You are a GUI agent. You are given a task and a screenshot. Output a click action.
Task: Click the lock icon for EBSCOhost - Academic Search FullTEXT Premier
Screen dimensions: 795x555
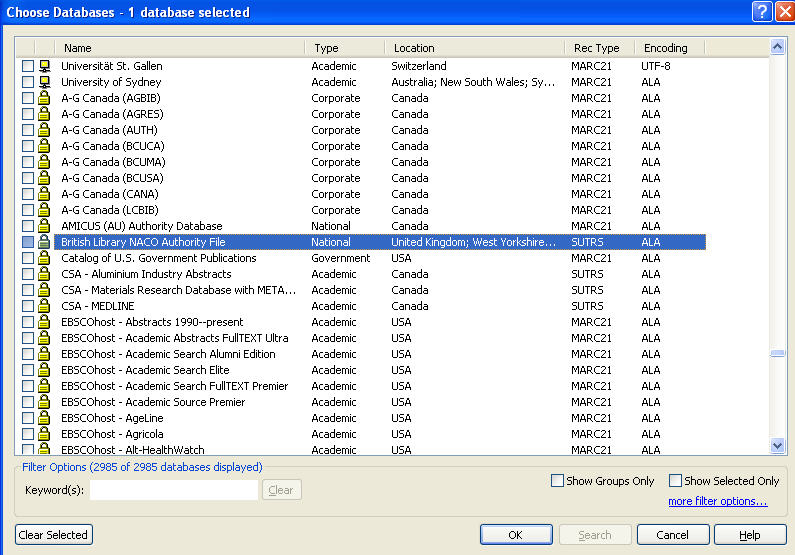point(45,386)
